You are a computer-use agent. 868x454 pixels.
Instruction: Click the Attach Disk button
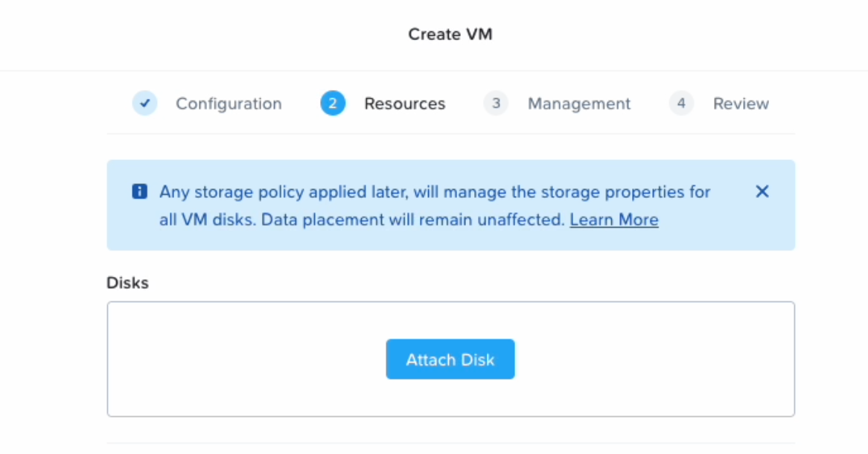tap(450, 359)
